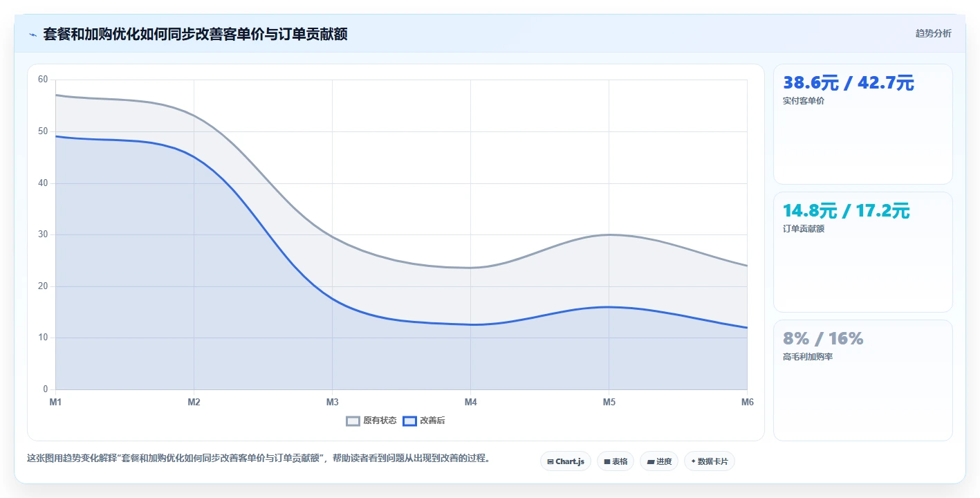Click the 改善后 legend label

432,421
